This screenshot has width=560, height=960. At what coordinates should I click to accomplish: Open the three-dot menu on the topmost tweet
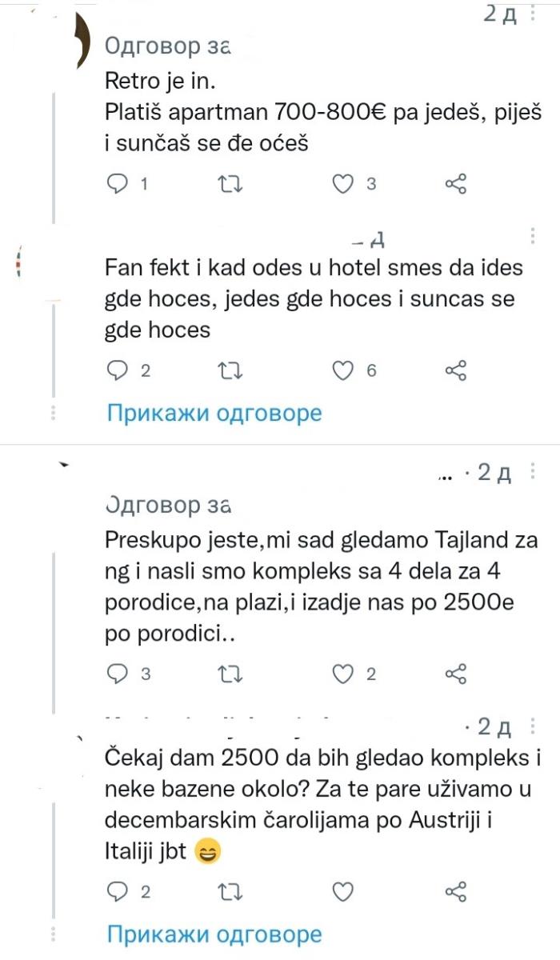click(534, 14)
